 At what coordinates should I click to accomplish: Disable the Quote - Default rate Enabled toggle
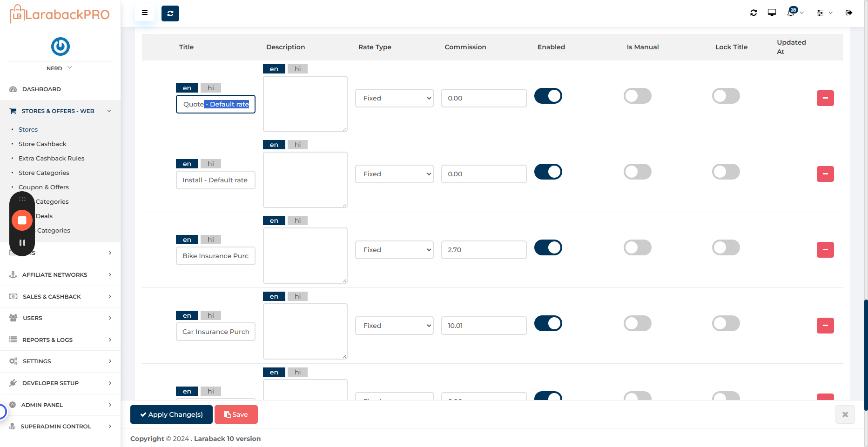pyautogui.click(x=548, y=96)
